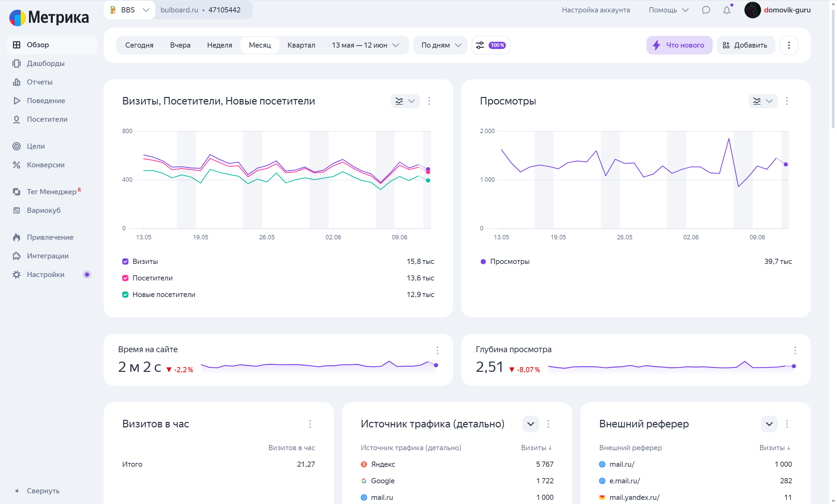
Task: Open Настройки via the gear icon
Action: pos(16,275)
